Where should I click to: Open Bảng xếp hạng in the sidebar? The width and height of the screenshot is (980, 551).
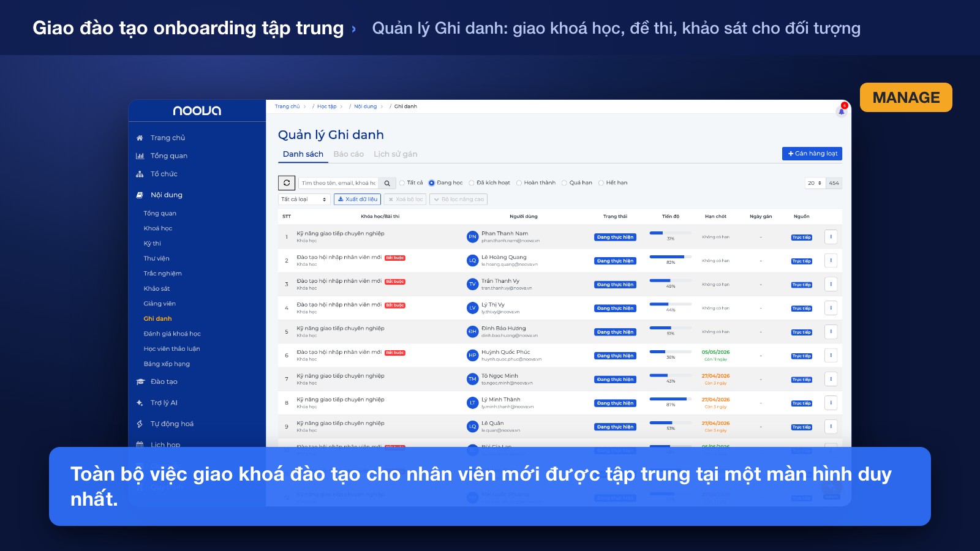click(x=167, y=364)
